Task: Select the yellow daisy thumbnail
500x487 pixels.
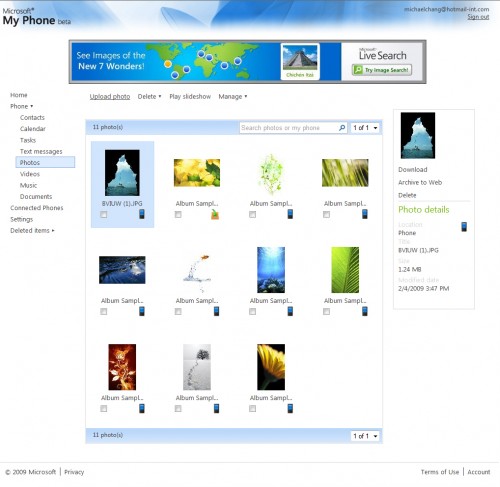Action: click(271, 367)
